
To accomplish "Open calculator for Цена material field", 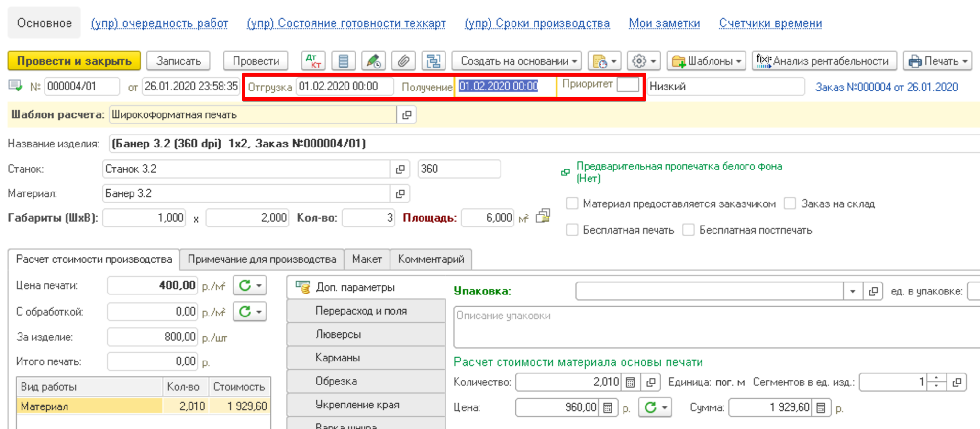I will [x=608, y=407].
